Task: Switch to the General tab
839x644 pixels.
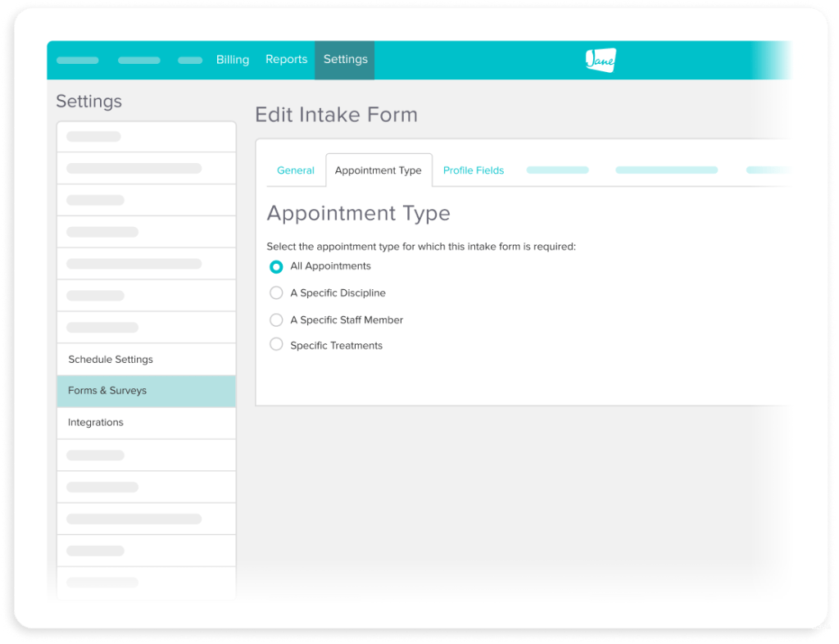Action: [296, 170]
